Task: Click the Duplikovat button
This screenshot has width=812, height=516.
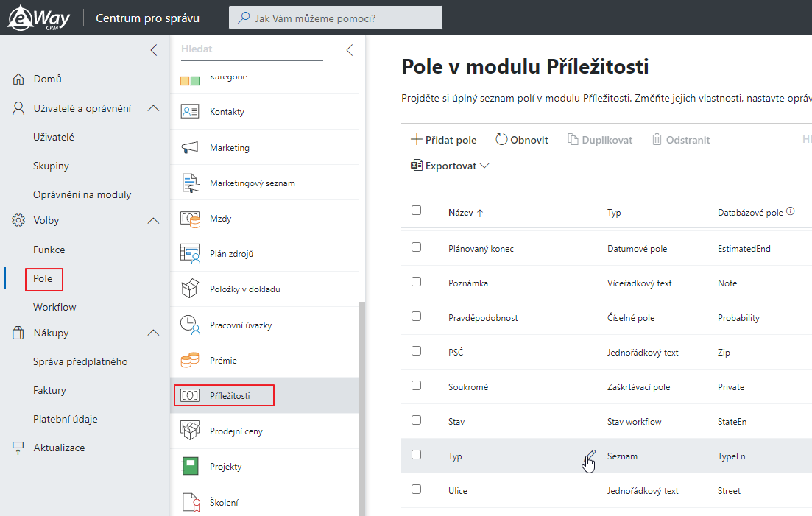Action: tap(600, 140)
